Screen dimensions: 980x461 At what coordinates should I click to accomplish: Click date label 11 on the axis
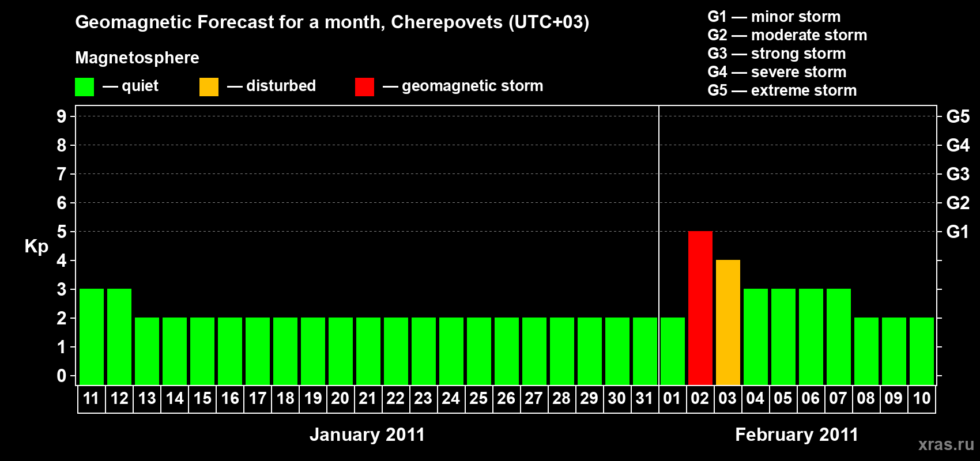click(91, 398)
